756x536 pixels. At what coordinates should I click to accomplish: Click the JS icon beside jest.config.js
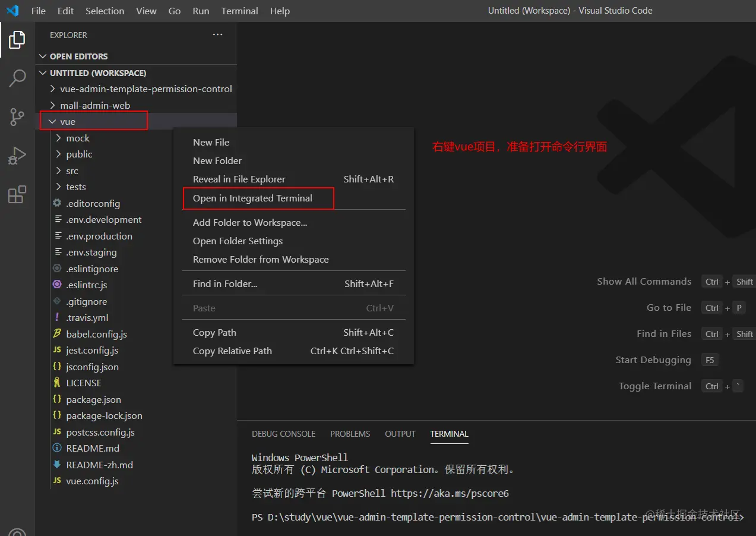pos(57,350)
